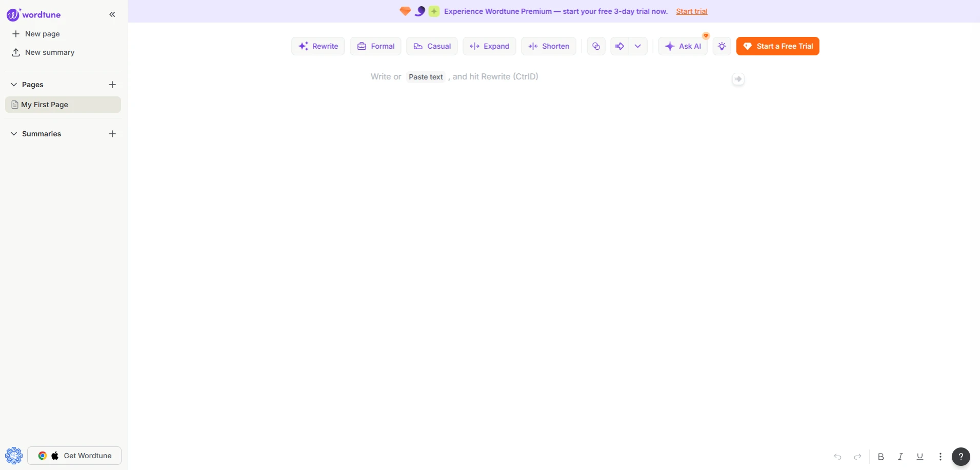This screenshot has width=980, height=470.
Task: Click the Start trial link
Action: (x=691, y=11)
